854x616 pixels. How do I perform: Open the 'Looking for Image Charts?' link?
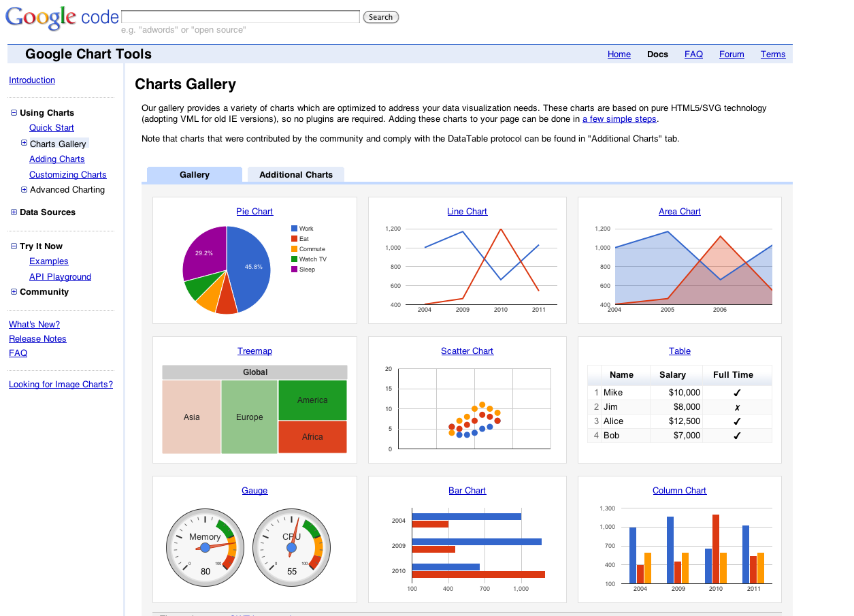click(61, 384)
